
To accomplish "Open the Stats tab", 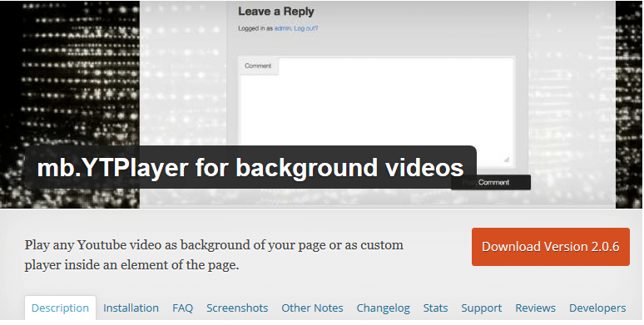I will point(435,308).
